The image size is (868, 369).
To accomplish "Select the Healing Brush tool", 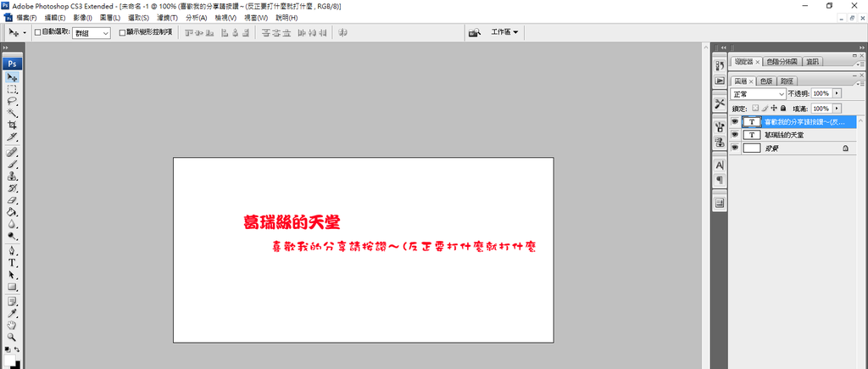I will pos(12,153).
